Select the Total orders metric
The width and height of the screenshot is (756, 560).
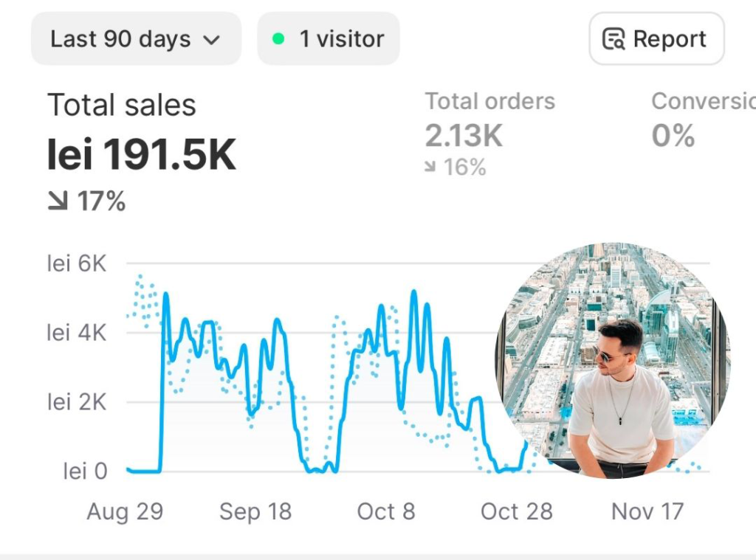click(x=489, y=101)
